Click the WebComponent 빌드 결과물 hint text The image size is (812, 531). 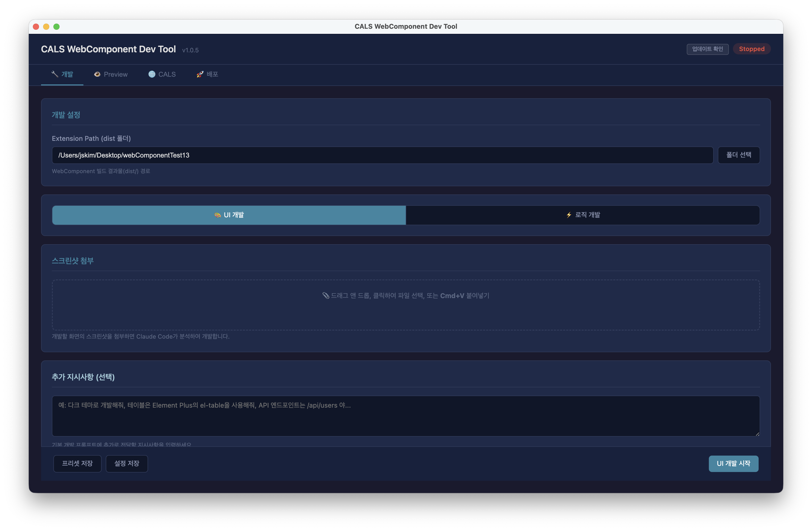tap(101, 171)
